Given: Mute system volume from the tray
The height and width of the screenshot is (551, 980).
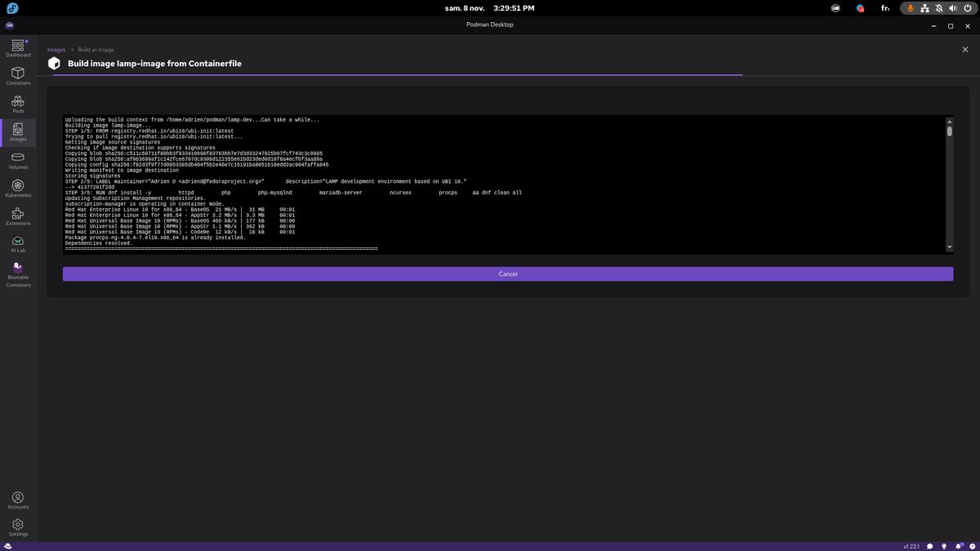Looking at the screenshot, I should pyautogui.click(x=953, y=7).
